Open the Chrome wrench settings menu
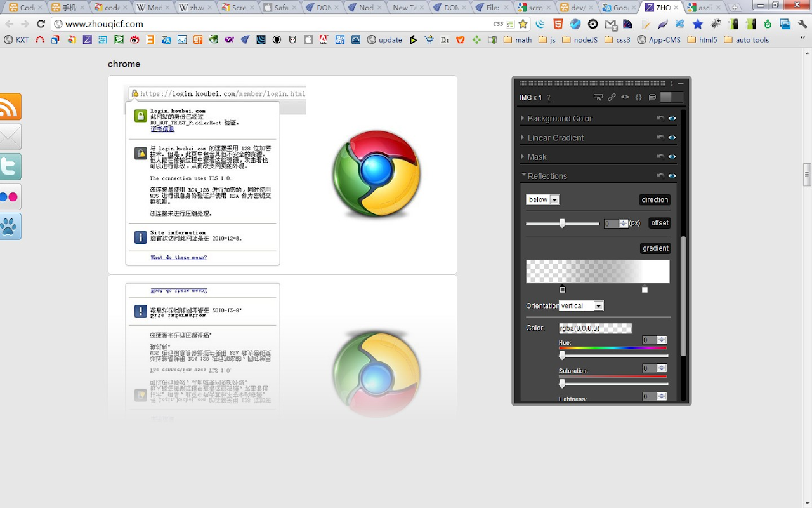Viewport: 812px width, 508px height. click(x=802, y=24)
